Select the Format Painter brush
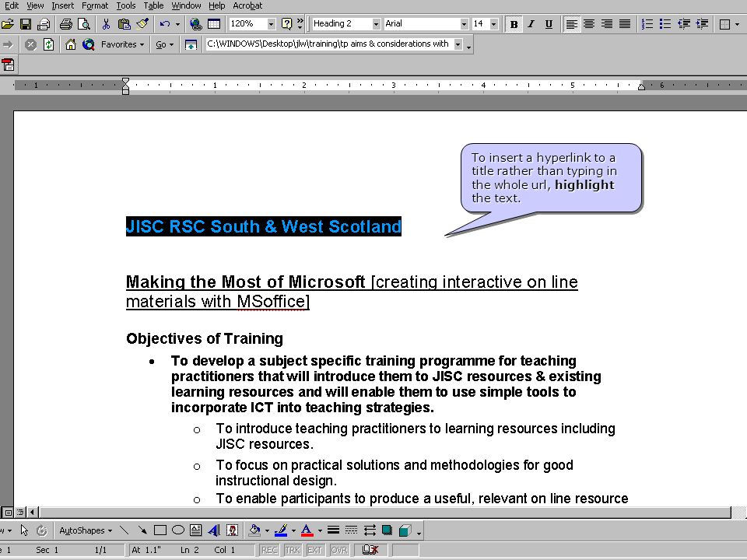Viewport: 747px width, 560px height. coord(142,24)
